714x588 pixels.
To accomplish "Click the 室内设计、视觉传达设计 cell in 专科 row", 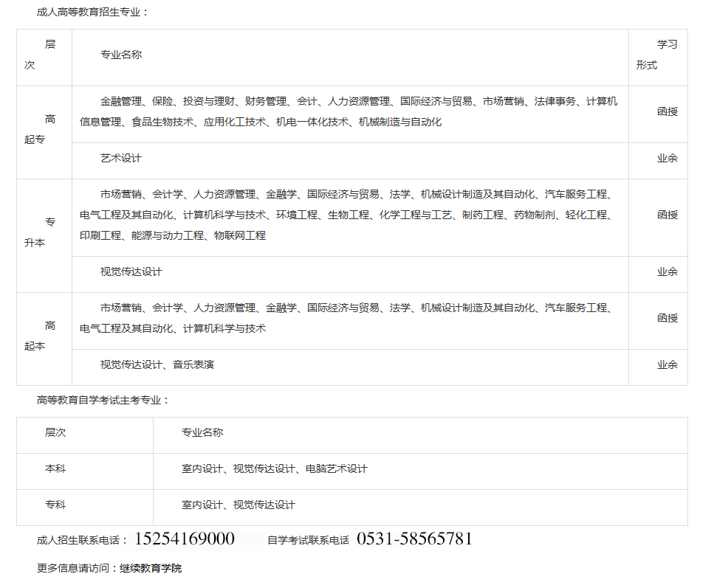I will [420, 508].
